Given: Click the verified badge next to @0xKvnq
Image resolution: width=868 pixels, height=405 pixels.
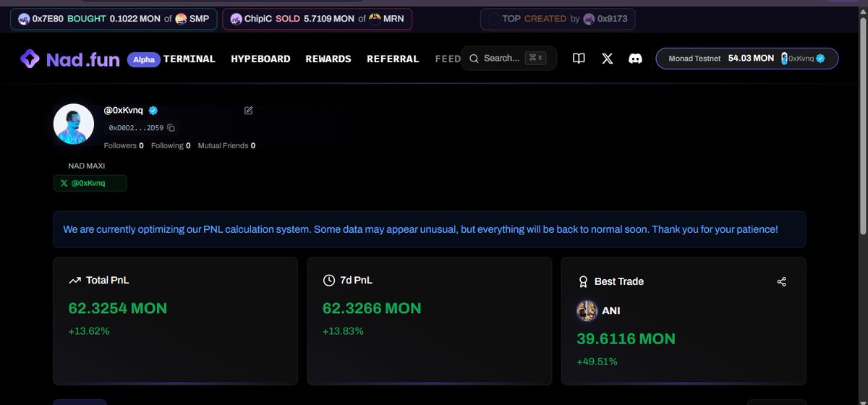Looking at the screenshot, I should click(153, 111).
